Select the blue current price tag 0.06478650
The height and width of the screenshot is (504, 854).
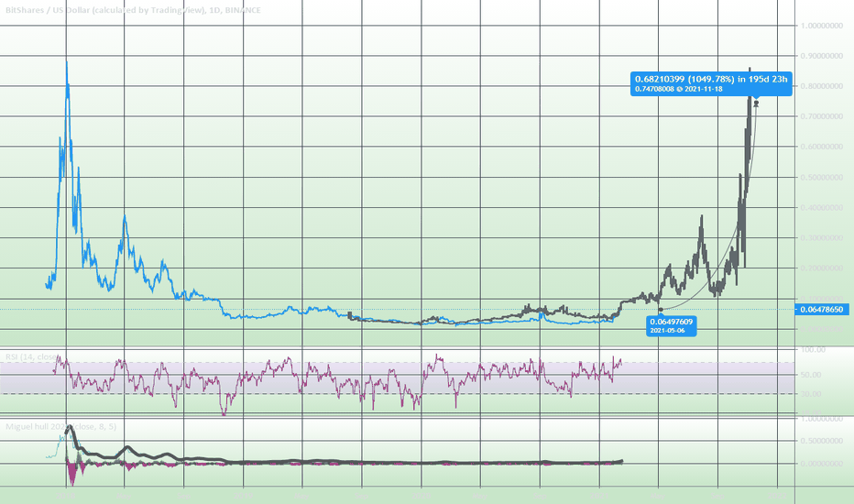(824, 310)
